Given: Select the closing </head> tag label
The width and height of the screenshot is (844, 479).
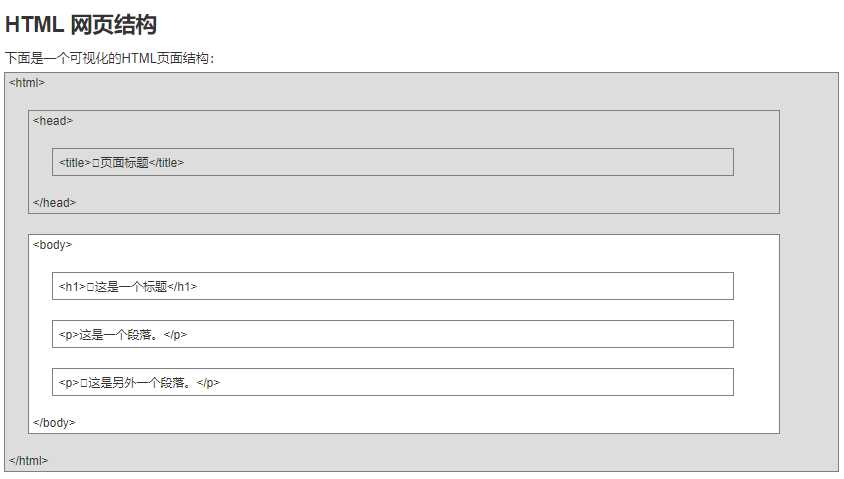Looking at the screenshot, I should pyautogui.click(x=54, y=203).
